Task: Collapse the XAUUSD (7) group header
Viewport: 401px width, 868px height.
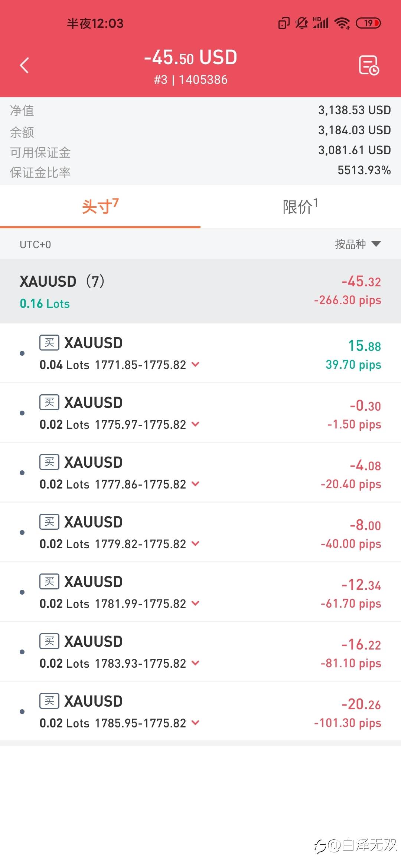Action: [200, 291]
